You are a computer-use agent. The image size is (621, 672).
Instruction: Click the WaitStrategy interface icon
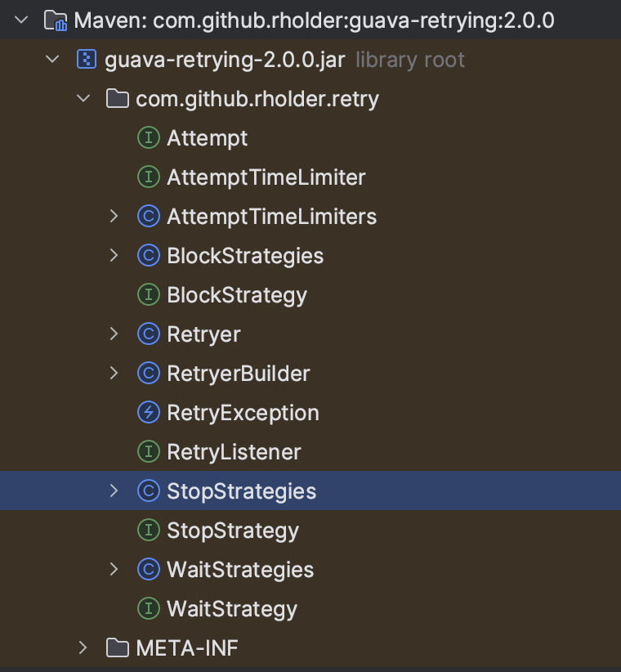coord(148,609)
